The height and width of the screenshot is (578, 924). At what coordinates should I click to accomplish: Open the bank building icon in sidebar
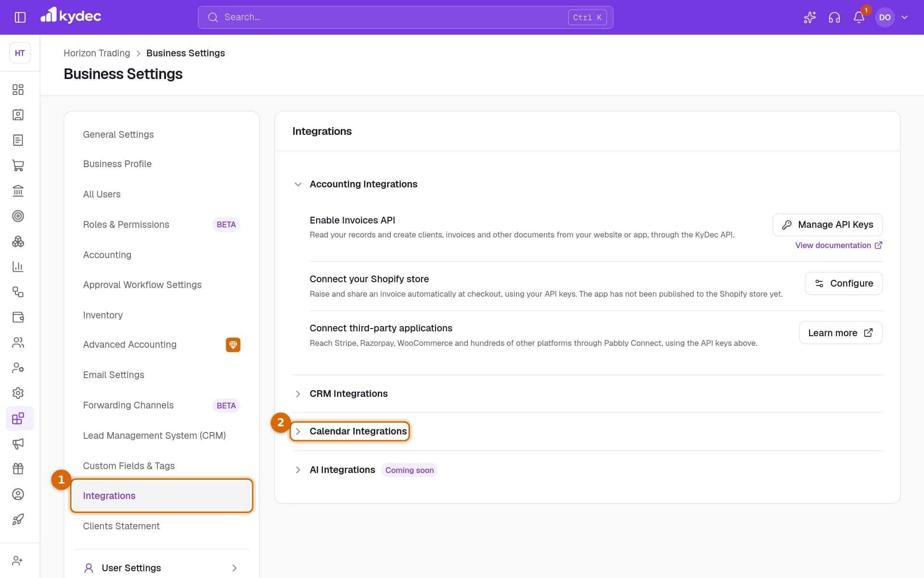18,191
